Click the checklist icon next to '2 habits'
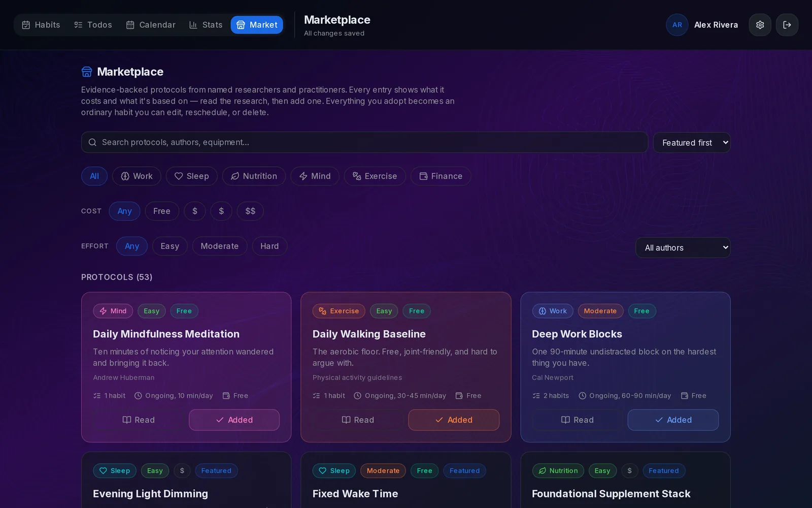The image size is (812, 508). (536, 396)
